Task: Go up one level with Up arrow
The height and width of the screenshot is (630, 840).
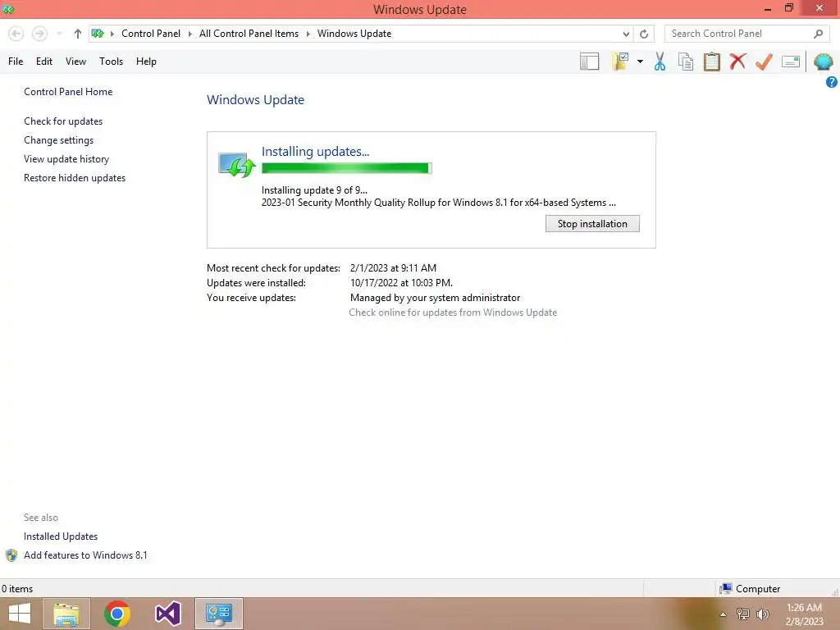Action: (78, 34)
